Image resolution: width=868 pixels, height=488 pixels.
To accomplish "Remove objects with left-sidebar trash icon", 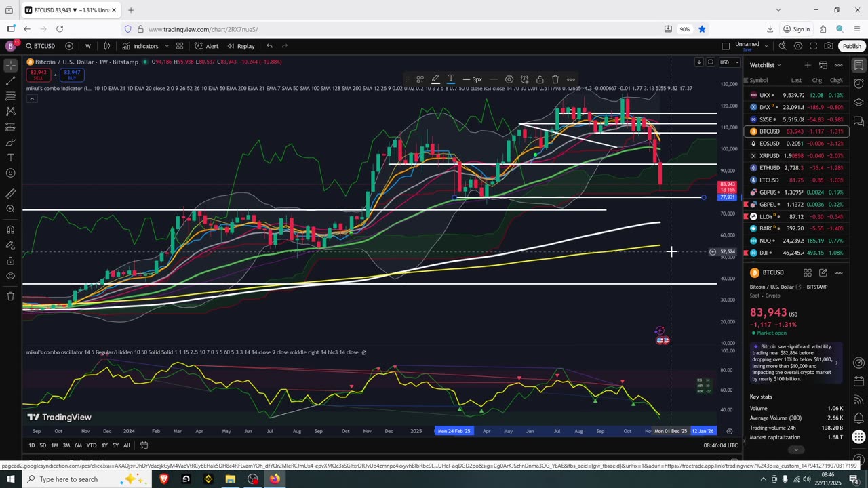I will 10,296.
